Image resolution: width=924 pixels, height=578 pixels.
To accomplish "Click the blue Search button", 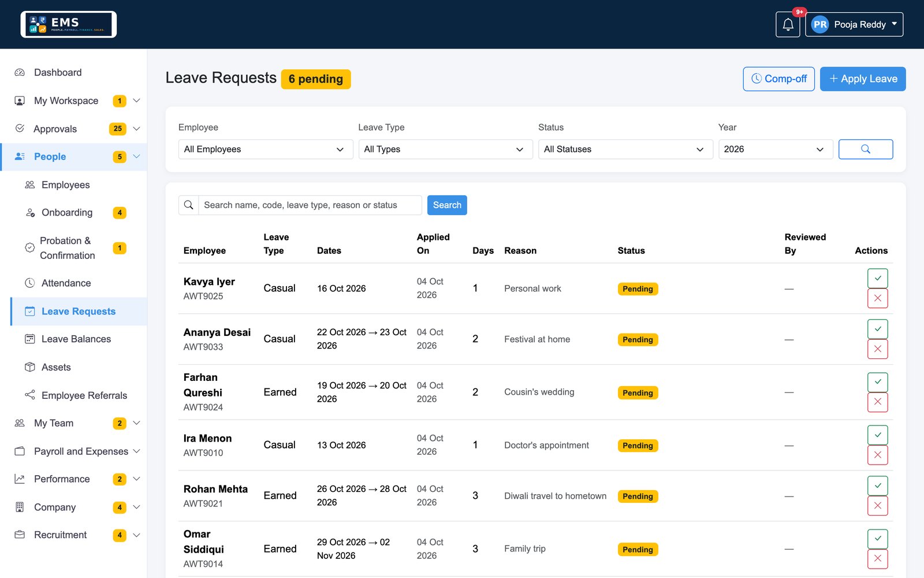I will 447,205.
